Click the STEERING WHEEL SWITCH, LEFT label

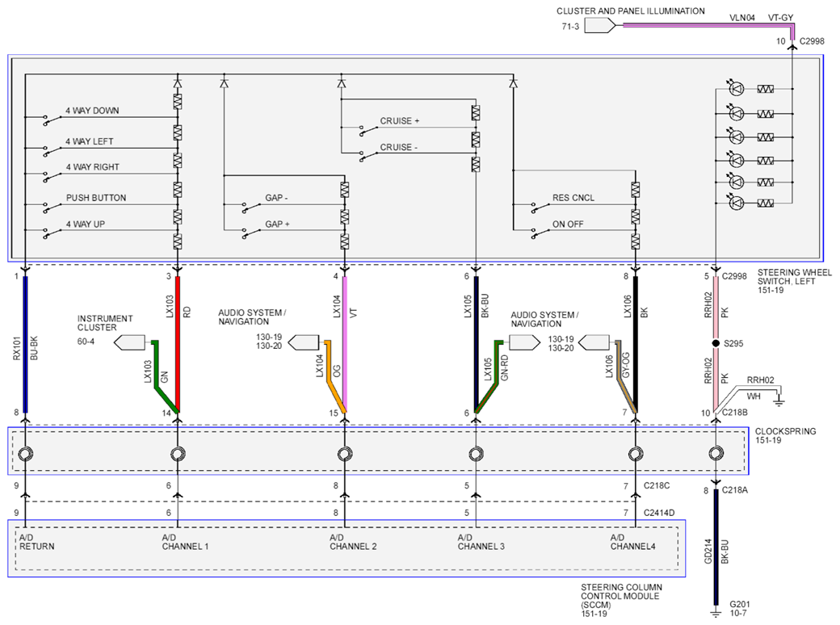click(x=795, y=277)
